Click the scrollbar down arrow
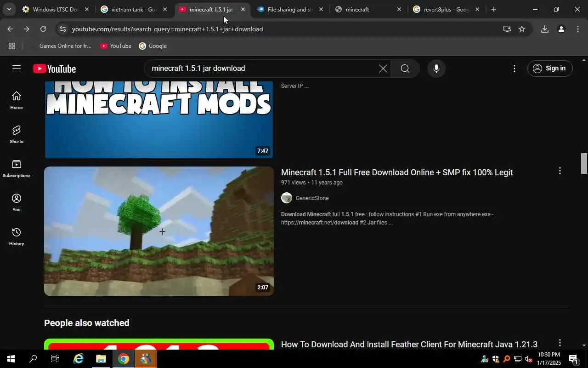This screenshot has height=368, width=588. click(x=584, y=345)
